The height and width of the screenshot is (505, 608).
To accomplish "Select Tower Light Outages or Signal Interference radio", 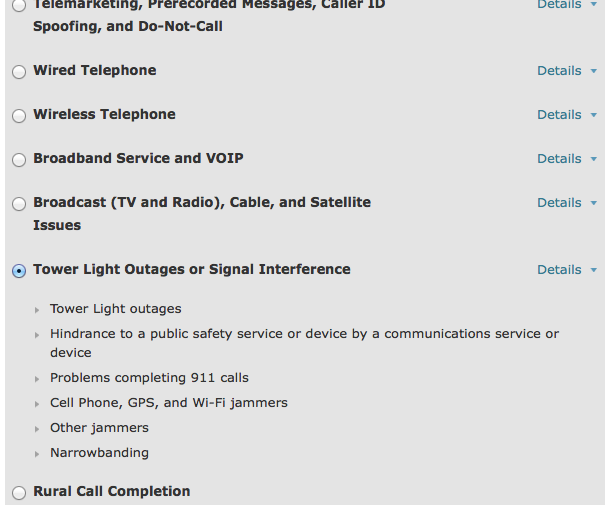I will tap(19, 271).
